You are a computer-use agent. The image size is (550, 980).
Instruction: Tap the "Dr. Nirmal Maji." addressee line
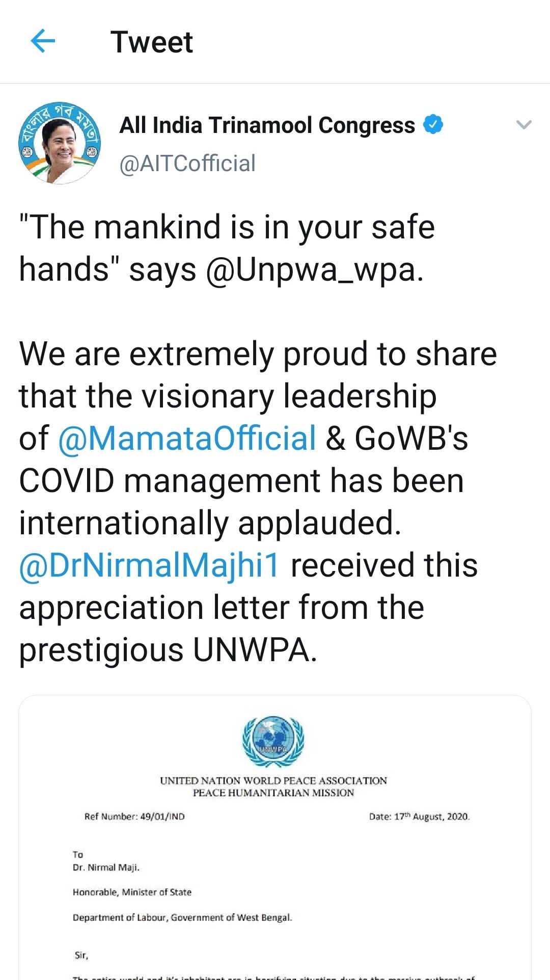click(x=106, y=867)
